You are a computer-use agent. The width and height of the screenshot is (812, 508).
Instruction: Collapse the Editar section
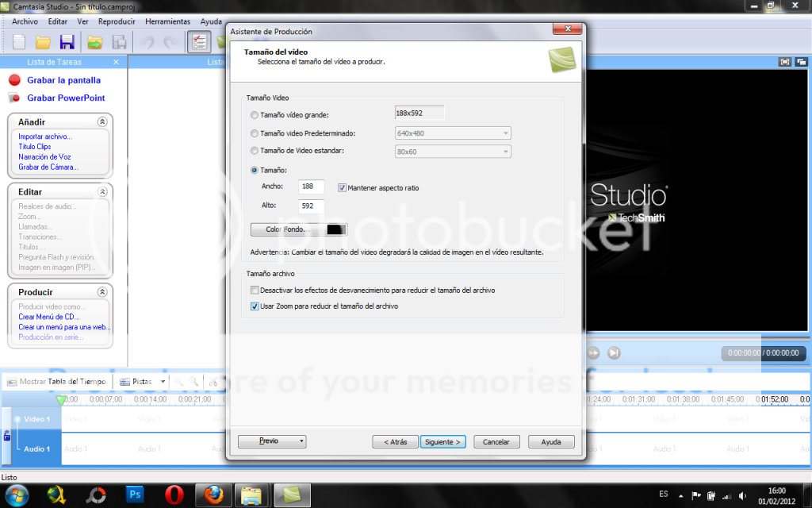tap(102, 192)
